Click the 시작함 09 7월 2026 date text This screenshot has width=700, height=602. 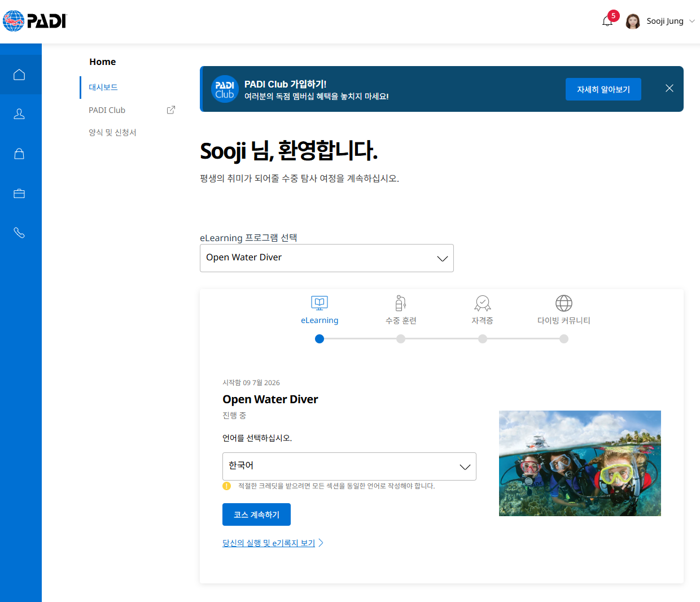coord(251,383)
